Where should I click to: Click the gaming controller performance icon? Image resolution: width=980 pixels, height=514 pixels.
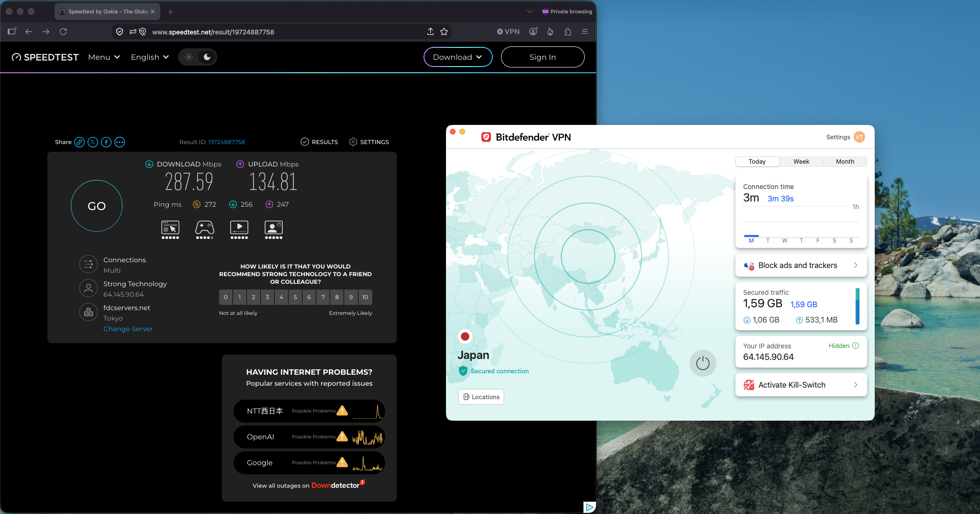205,230
